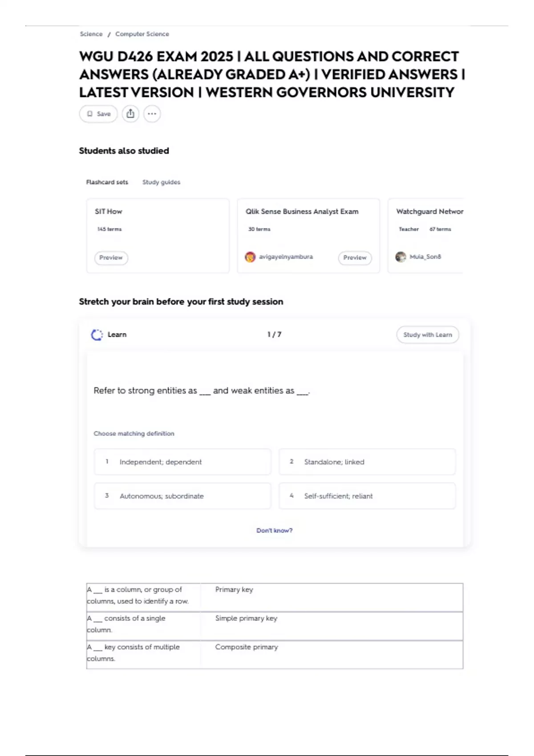Click the Save bookmark button
This screenshot has width=534, height=756.
pyautogui.click(x=98, y=114)
